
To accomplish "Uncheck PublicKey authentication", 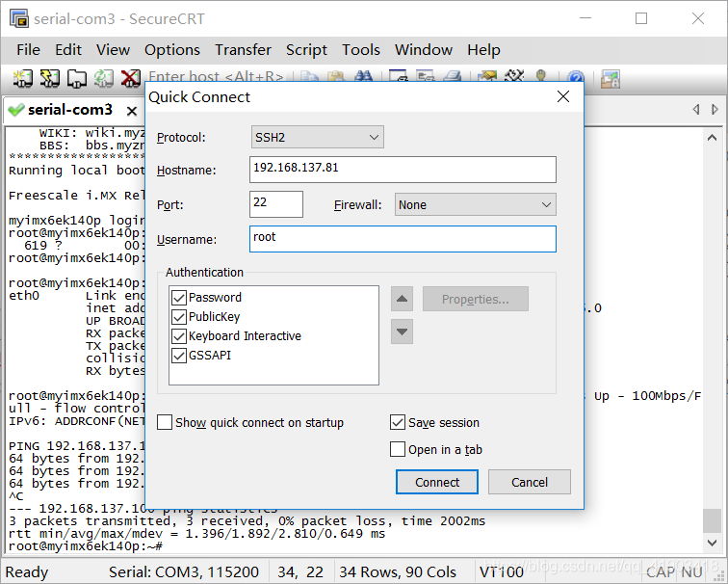I will 179,317.
